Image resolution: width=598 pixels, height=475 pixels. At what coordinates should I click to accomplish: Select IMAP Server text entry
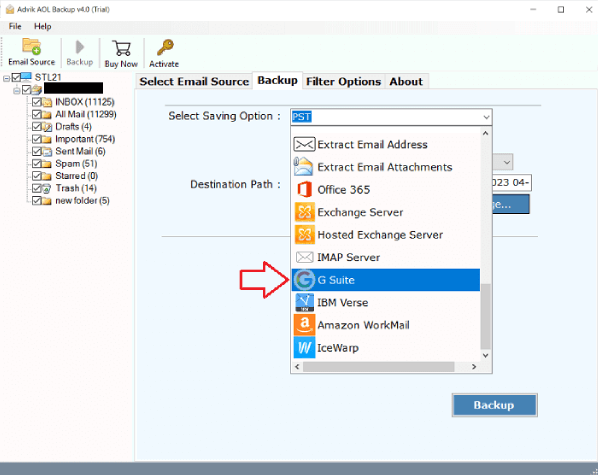(349, 257)
